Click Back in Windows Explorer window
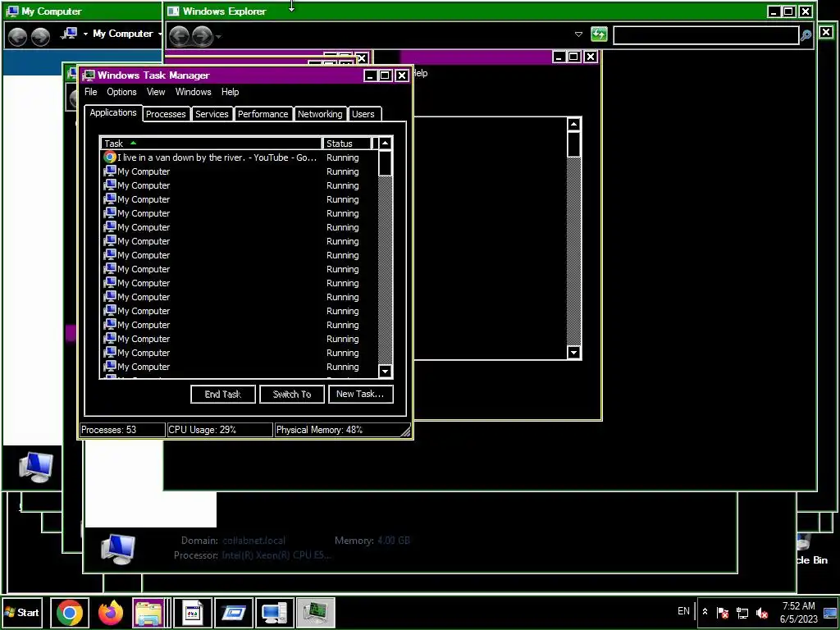Viewport: 840px width, 630px height. (180, 36)
